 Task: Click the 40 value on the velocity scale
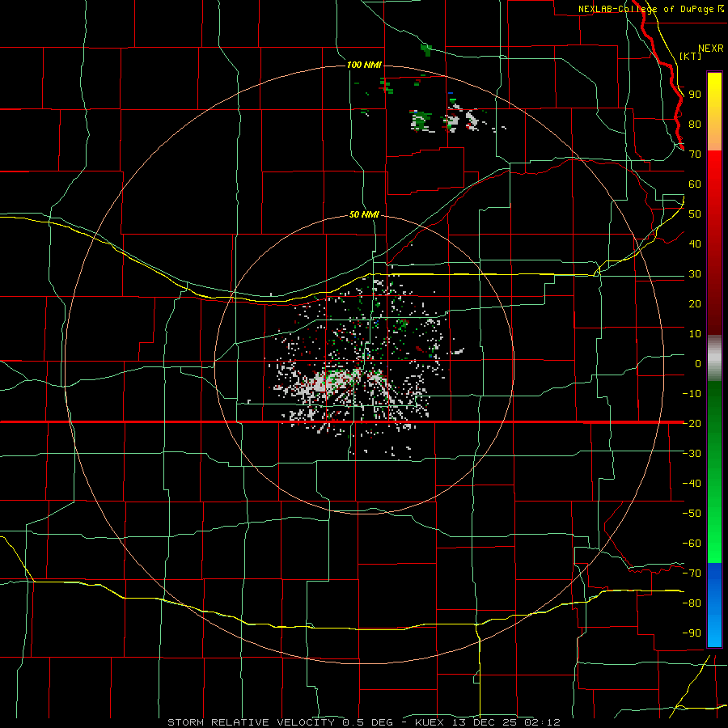[x=695, y=243]
